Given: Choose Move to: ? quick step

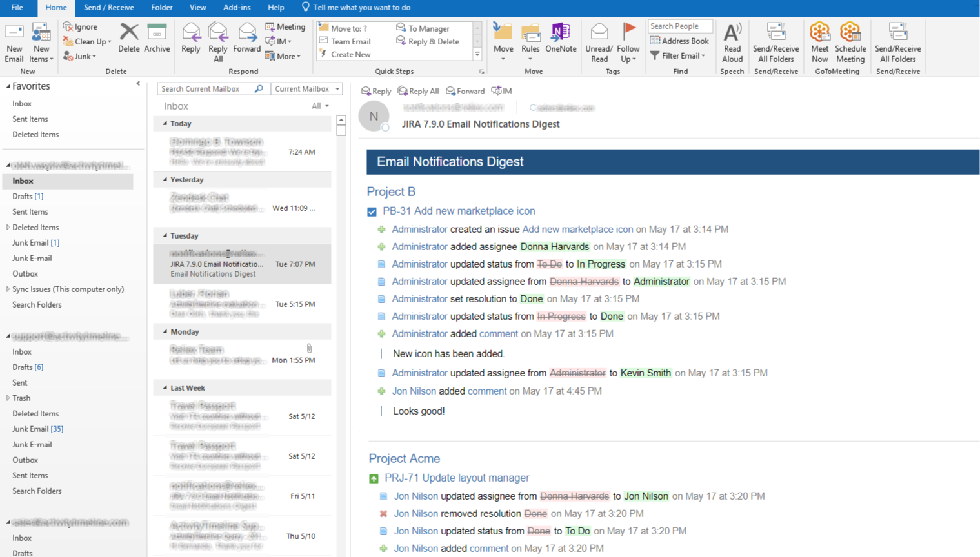Looking at the screenshot, I should (343, 28).
